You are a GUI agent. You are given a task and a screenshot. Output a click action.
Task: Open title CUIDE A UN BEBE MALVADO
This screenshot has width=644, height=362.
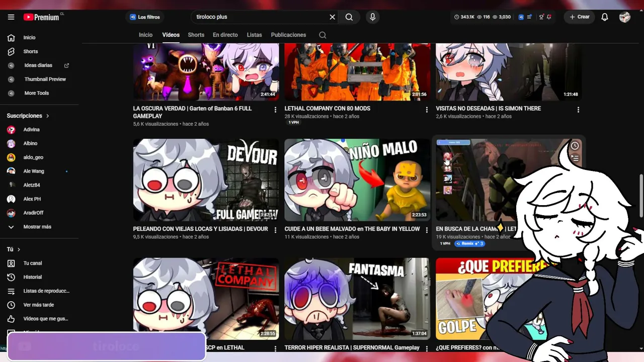352,229
